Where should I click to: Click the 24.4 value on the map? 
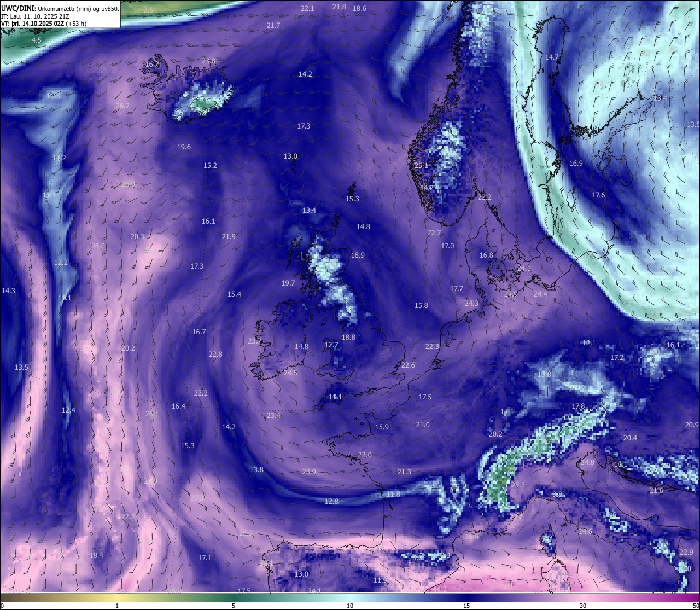click(x=540, y=294)
